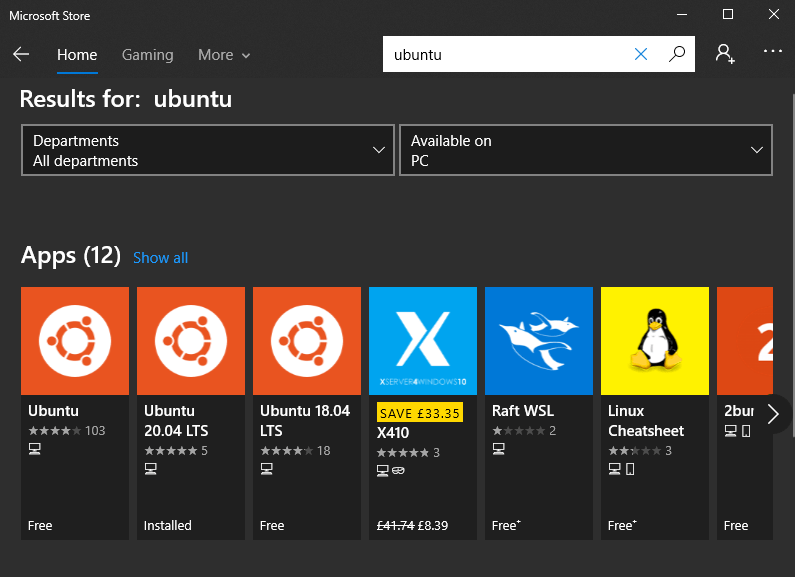Clear search text with X icon
795x577 pixels.
click(x=641, y=55)
